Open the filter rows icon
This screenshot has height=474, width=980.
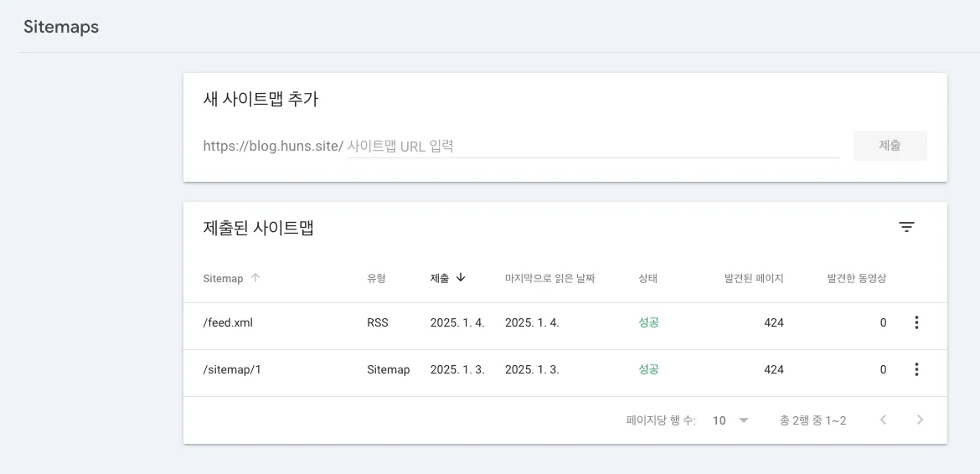(906, 227)
